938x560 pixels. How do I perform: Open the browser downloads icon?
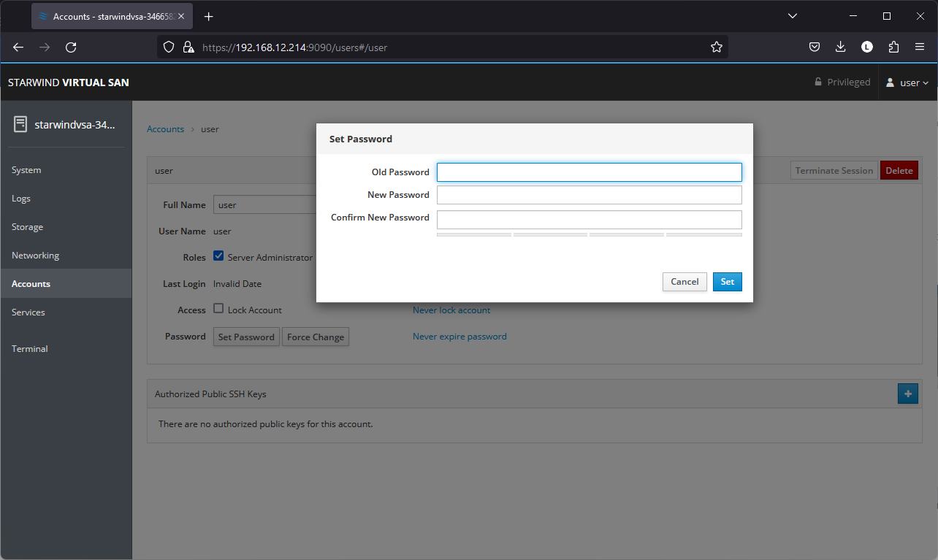click(x=840, y=47)
